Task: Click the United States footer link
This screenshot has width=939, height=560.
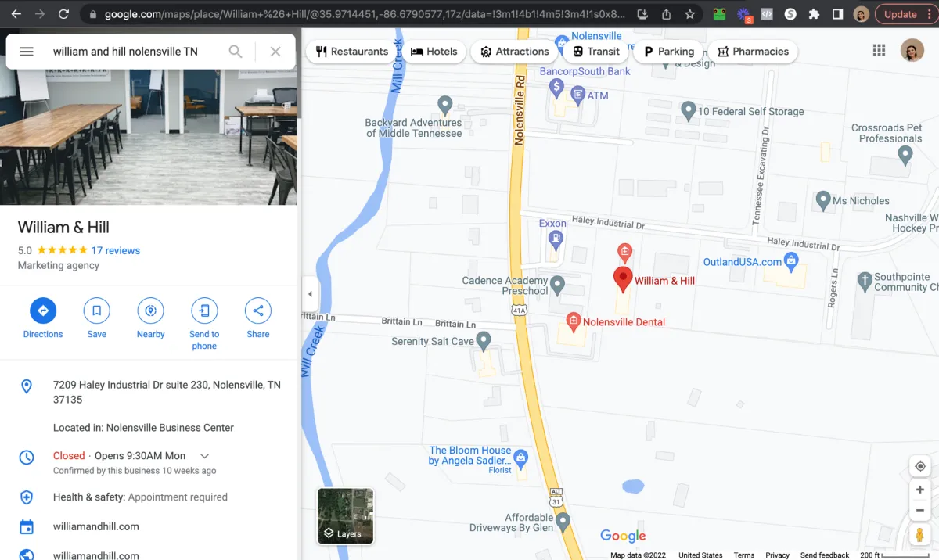Action: point(700,555)
